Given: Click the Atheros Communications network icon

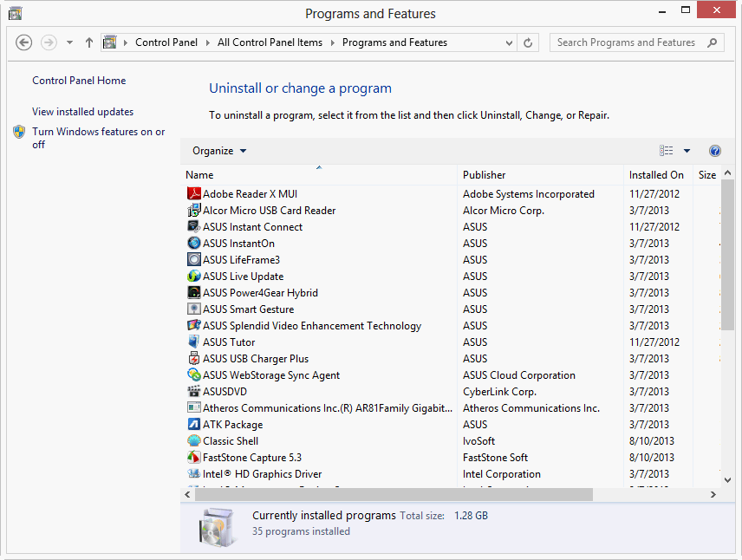Looking at the screenshot, I should tap(194, 408).
